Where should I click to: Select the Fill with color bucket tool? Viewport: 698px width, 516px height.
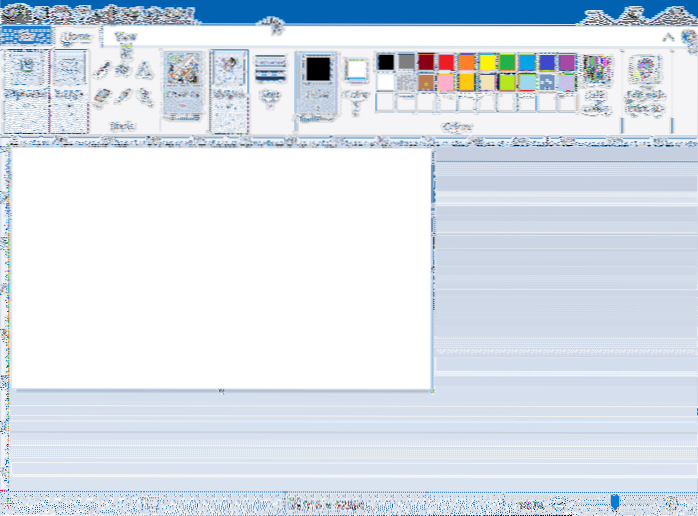pos(122,70)
